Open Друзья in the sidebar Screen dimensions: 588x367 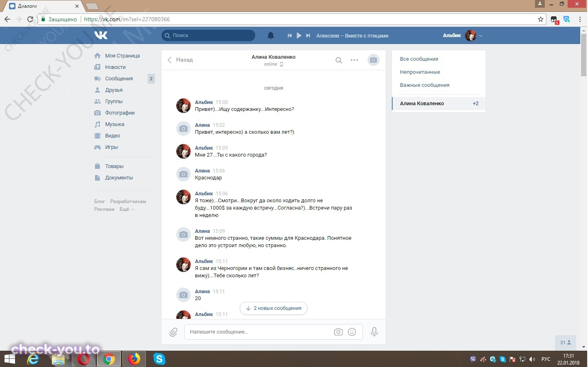[x=114, y=90]
